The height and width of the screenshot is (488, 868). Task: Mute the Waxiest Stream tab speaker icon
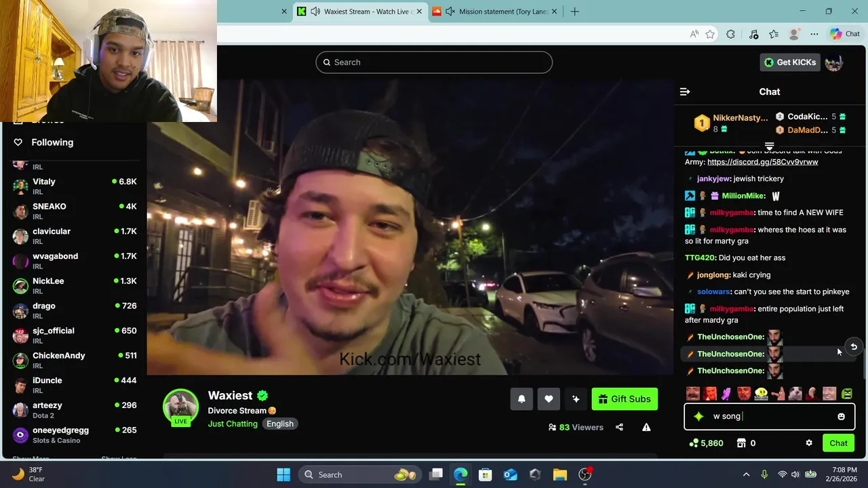point(315,12)
